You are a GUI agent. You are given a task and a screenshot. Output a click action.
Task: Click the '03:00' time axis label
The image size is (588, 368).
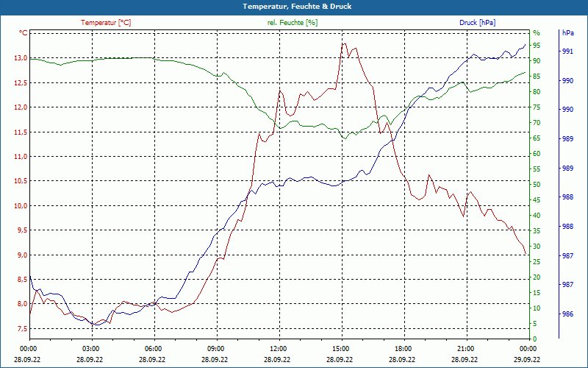pos(90,348)
